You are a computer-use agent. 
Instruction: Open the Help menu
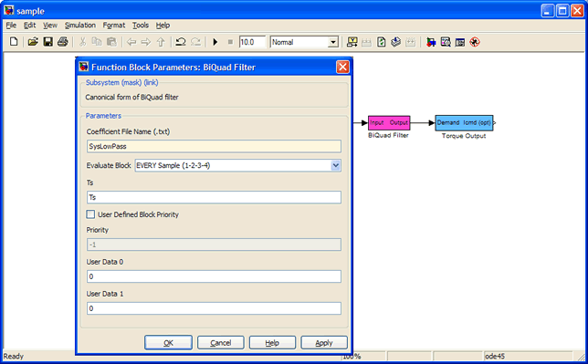tap(163, 26)
